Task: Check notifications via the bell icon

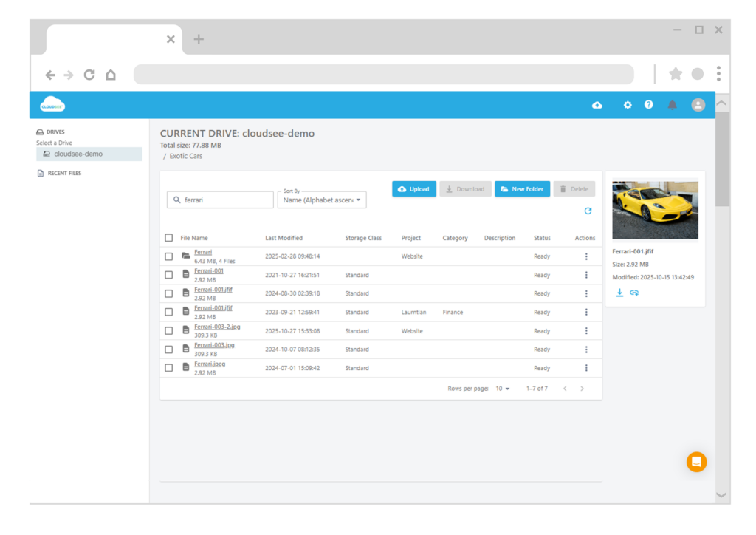Action: tap(672, 104)
